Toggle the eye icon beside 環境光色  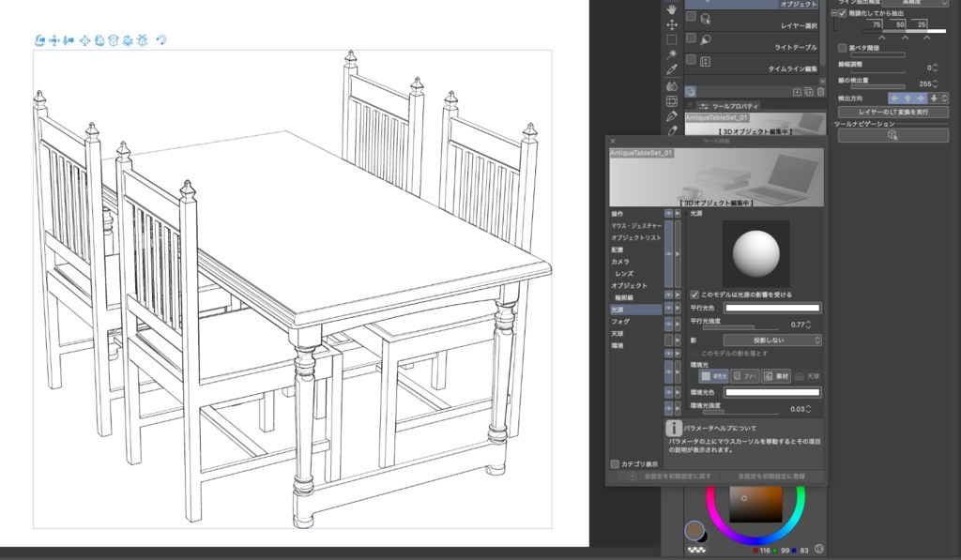(668, 392)
